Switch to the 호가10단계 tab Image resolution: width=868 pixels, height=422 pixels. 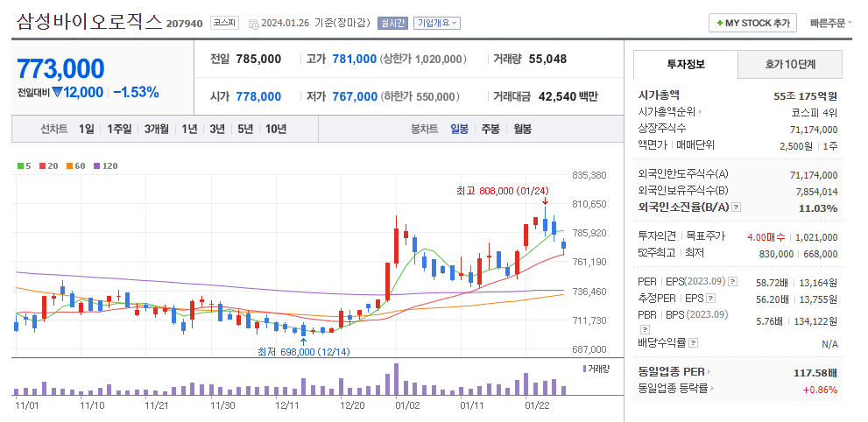point(790,64)
